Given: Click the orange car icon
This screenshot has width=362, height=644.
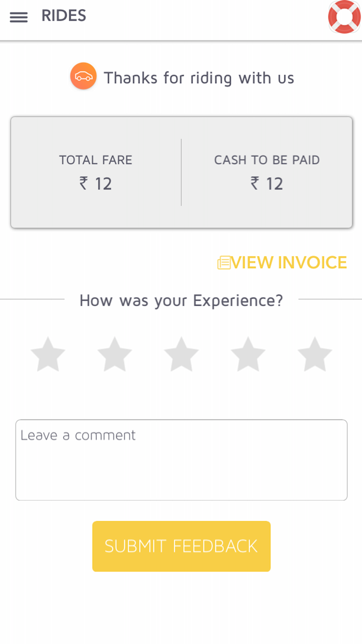Looking at the screenshot, I should click(x=83, y=76).
